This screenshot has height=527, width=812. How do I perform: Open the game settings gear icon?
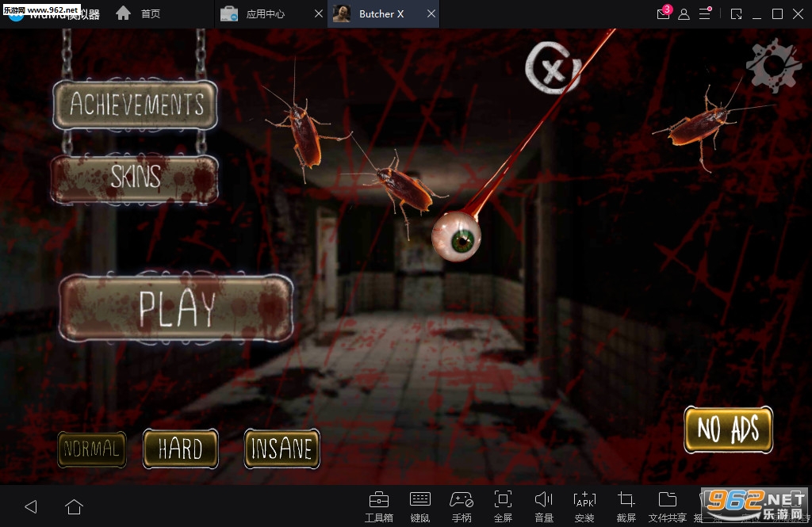772,66
